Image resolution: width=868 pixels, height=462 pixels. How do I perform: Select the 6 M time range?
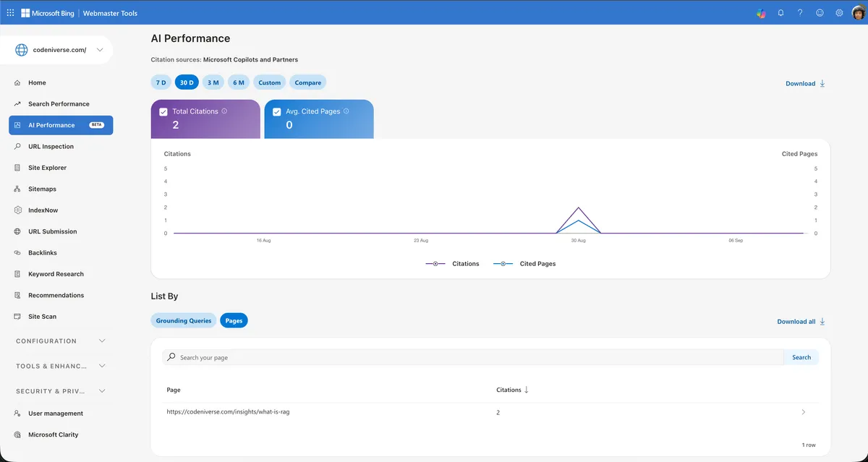(x=239, y=82)
